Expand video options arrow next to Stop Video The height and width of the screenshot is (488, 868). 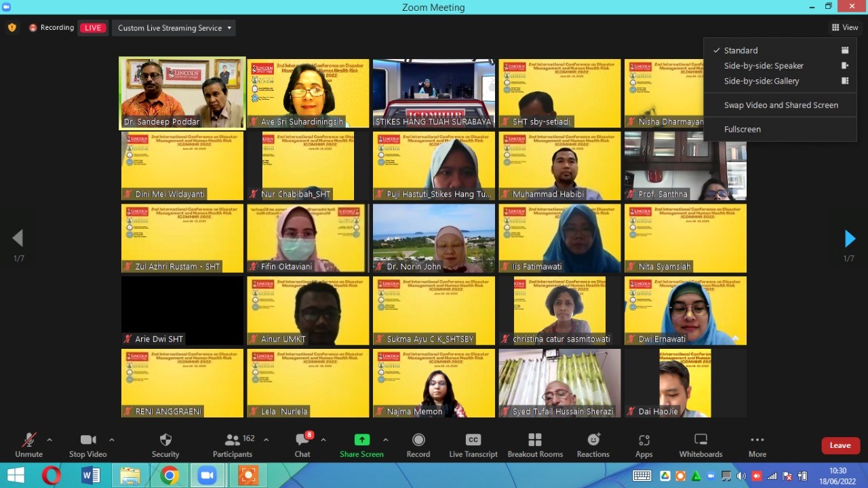(x=111, y=440)
